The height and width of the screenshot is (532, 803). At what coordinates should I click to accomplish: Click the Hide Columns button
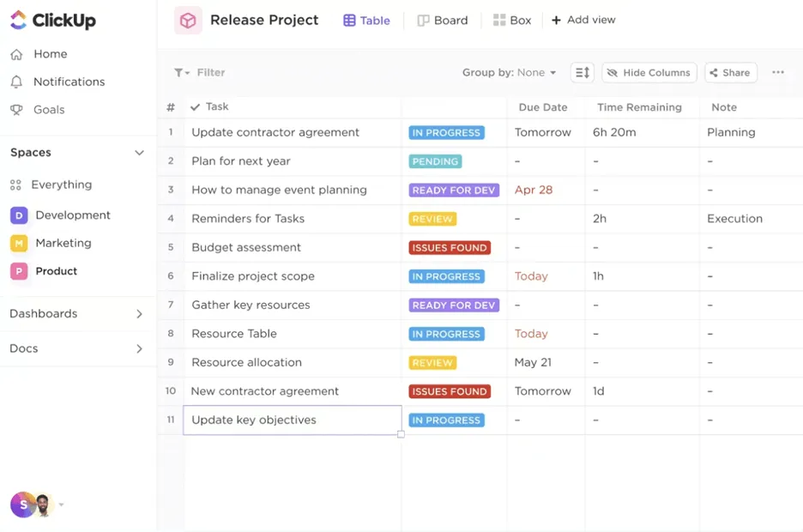[649, 73]
